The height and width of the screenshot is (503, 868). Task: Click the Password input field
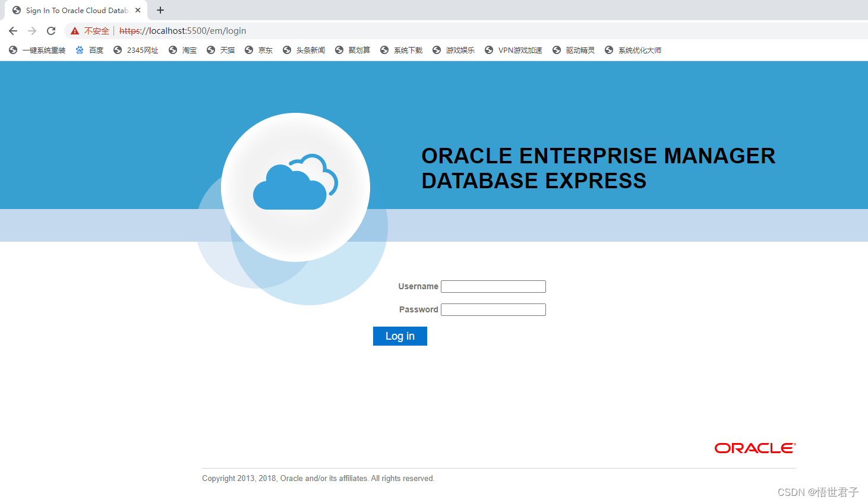tap(493, 309)
